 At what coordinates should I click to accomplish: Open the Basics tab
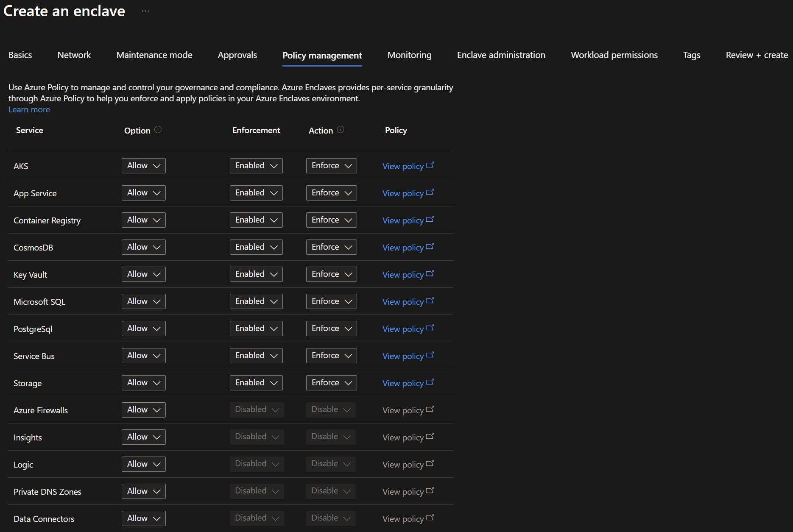tap(20, 55)
